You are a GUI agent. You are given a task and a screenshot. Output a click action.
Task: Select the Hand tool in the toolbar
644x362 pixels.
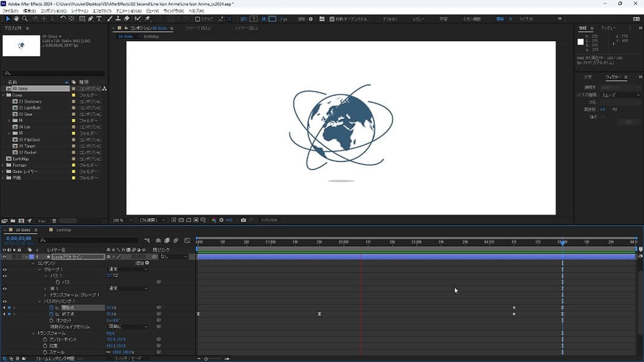[x=16, y=19]
